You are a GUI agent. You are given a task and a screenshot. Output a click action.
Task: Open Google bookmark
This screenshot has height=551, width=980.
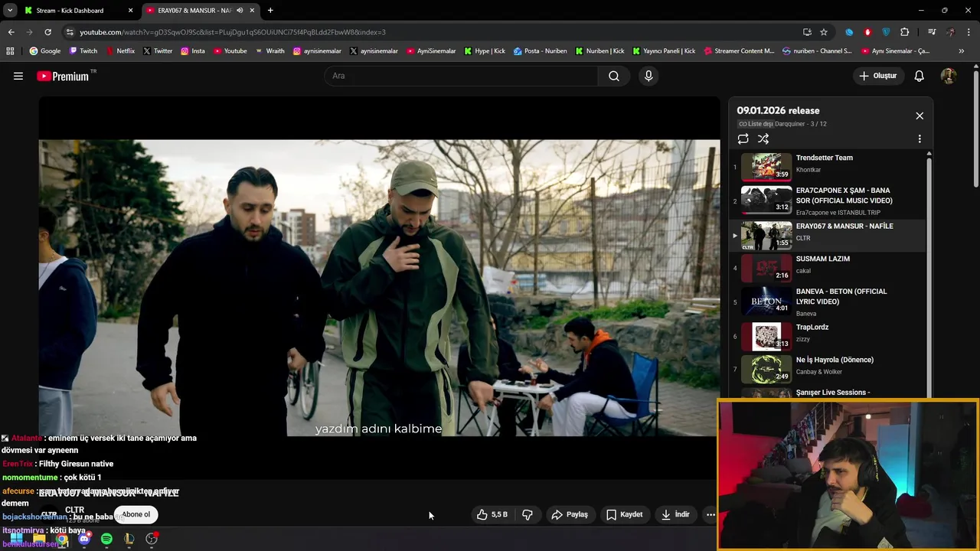[x=45, y=51]
